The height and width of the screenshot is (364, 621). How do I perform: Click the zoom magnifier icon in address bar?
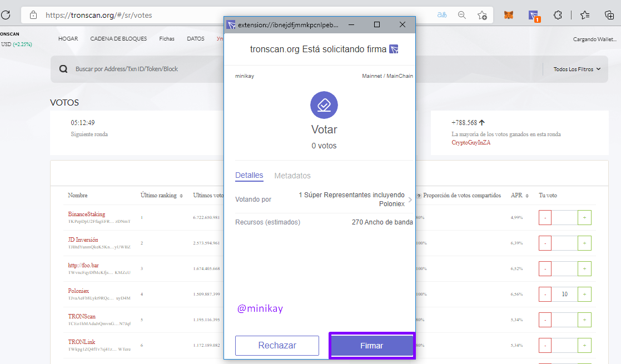coord(462,15)
